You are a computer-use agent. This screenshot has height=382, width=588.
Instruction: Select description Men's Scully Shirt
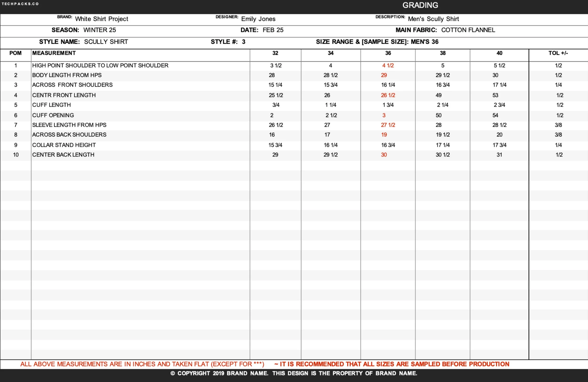(x=433, y=19)
